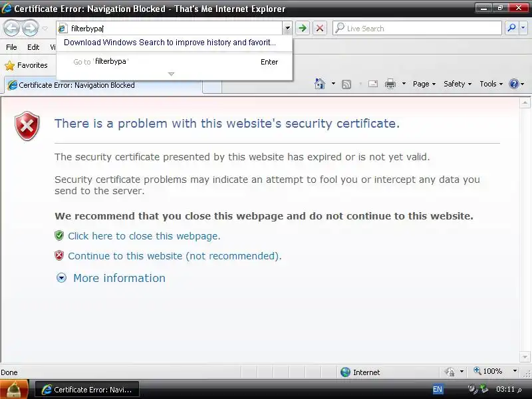Expand autocomplete list with down chevron
The image size is (532, 399).
point(172,74)
